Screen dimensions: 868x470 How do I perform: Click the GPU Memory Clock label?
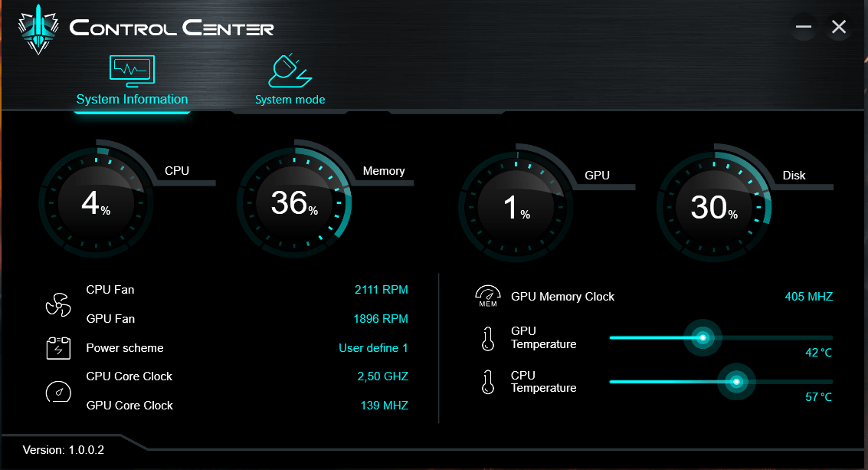tap(562, 297)
